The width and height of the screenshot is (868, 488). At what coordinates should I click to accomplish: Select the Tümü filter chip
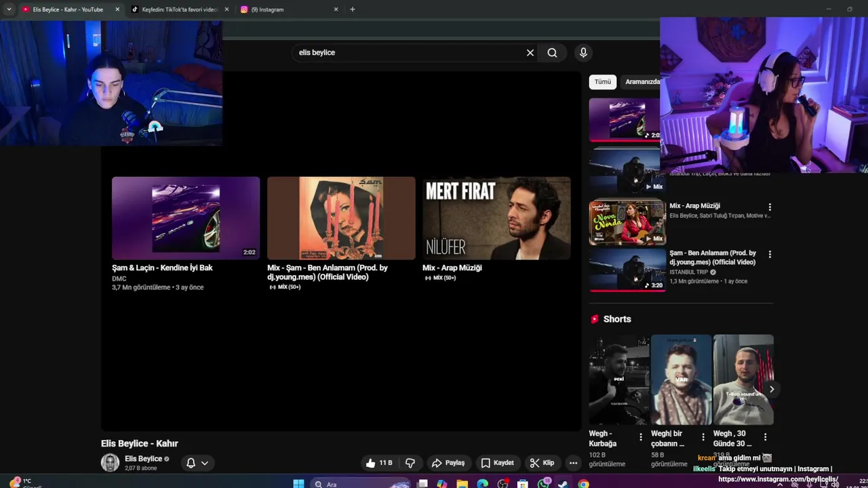coord(603,82)
